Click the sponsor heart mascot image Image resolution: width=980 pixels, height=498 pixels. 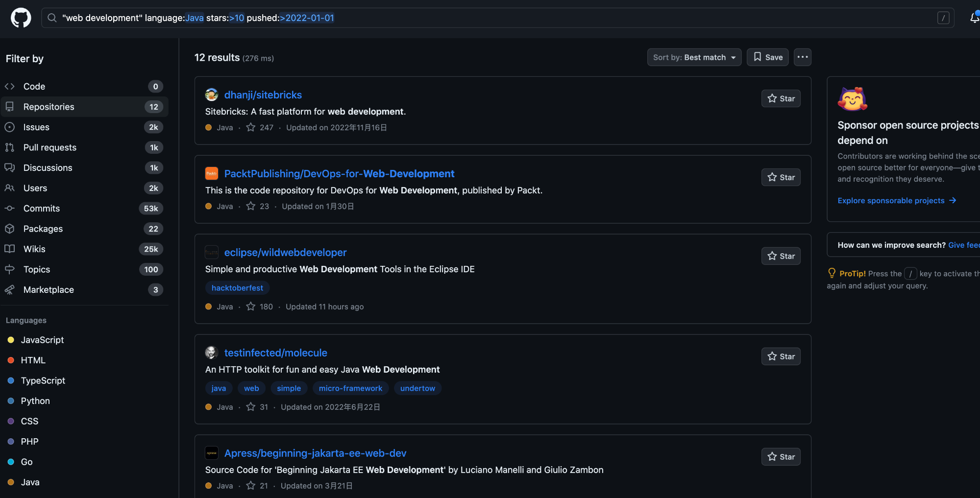tap(853, 98)
